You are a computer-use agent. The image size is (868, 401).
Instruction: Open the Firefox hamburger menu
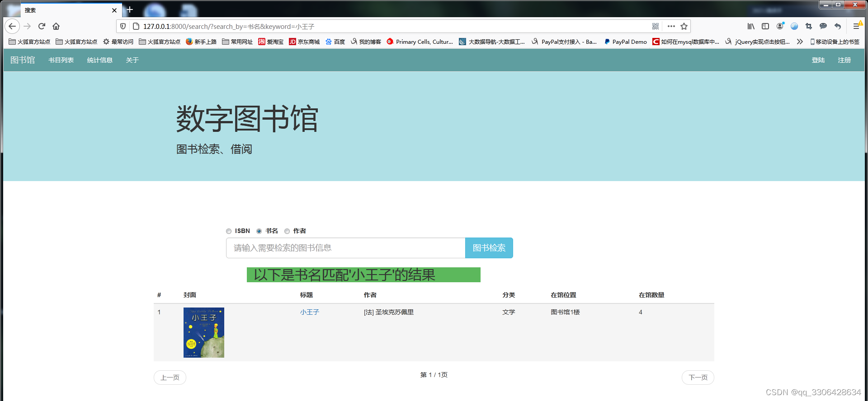tap(856, 26)
